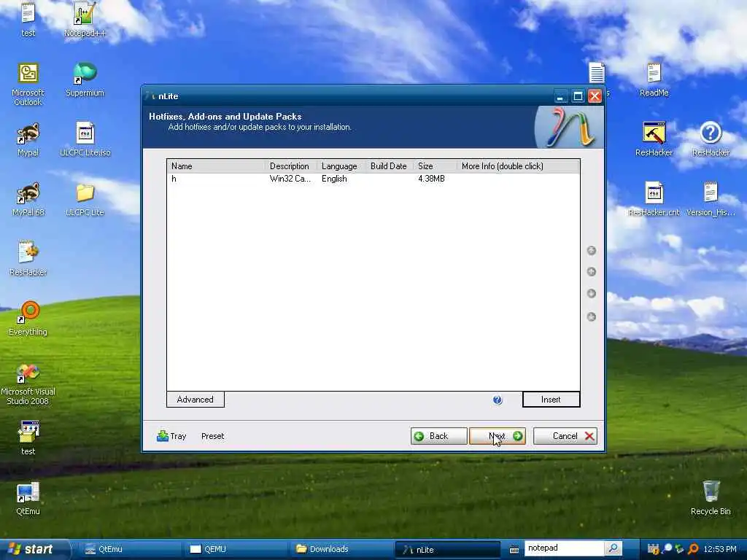Select the Version_His... text file
747x560 pixels.
pyautogui.click(x=711, y=199)
